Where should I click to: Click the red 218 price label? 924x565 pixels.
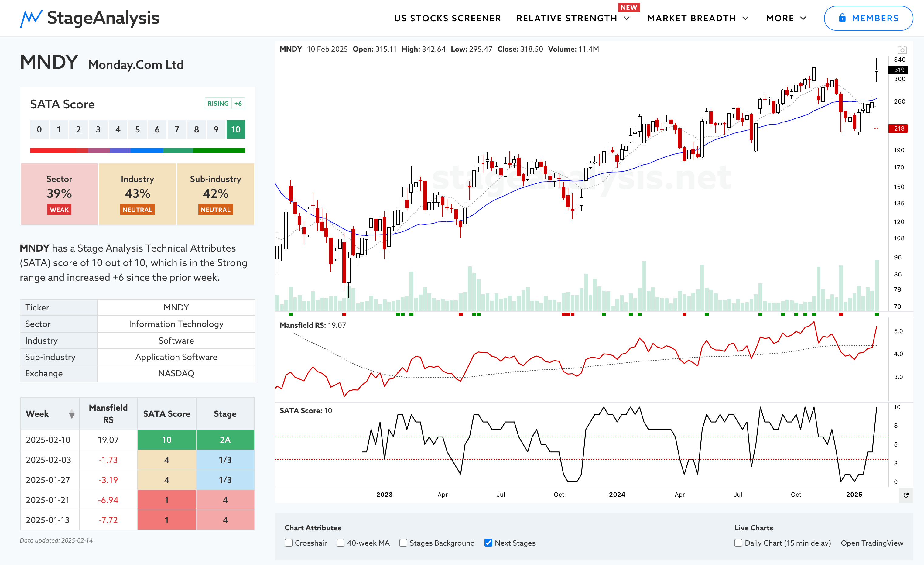coord(899,128)
